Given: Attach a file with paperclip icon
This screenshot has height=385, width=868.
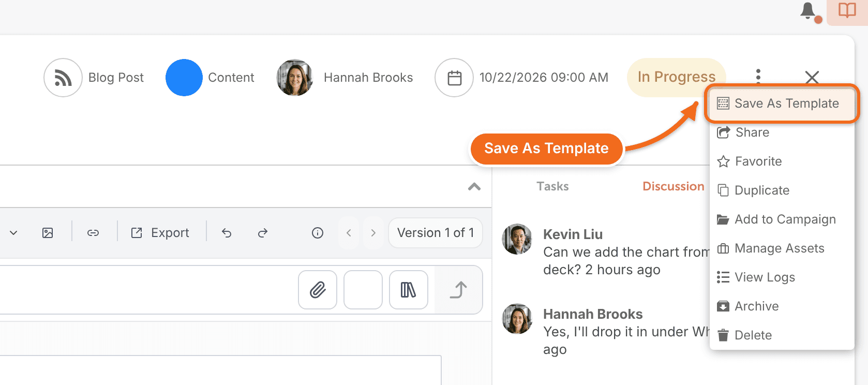Looking at the screenshot, I should click(x=318, y=290).
